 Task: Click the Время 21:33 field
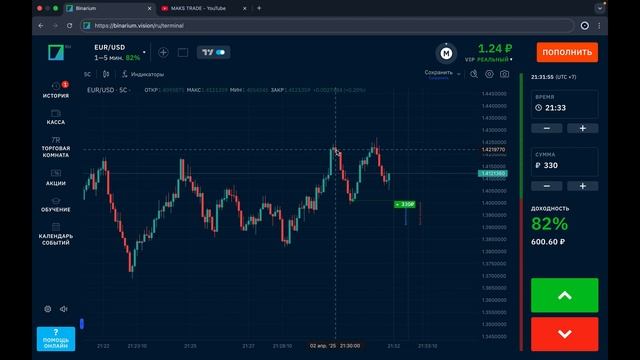coord(564,104)
